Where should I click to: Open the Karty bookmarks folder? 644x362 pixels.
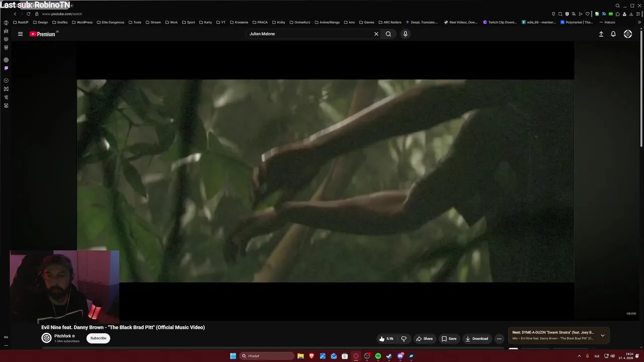205,22
